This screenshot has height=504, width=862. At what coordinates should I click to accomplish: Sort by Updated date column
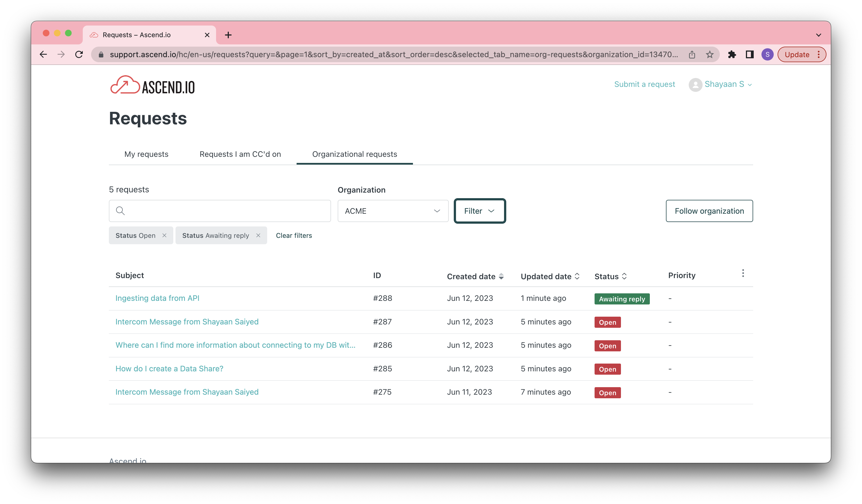click(550, 276)
